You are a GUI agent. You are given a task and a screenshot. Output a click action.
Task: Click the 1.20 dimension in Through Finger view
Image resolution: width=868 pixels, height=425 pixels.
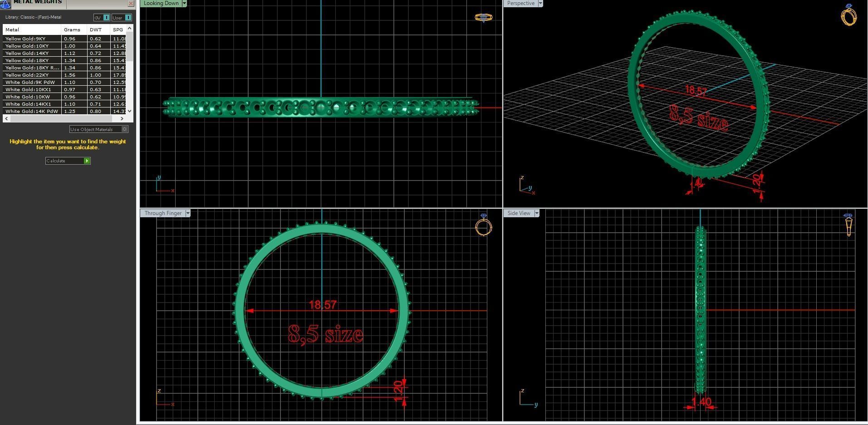(398, 391)
